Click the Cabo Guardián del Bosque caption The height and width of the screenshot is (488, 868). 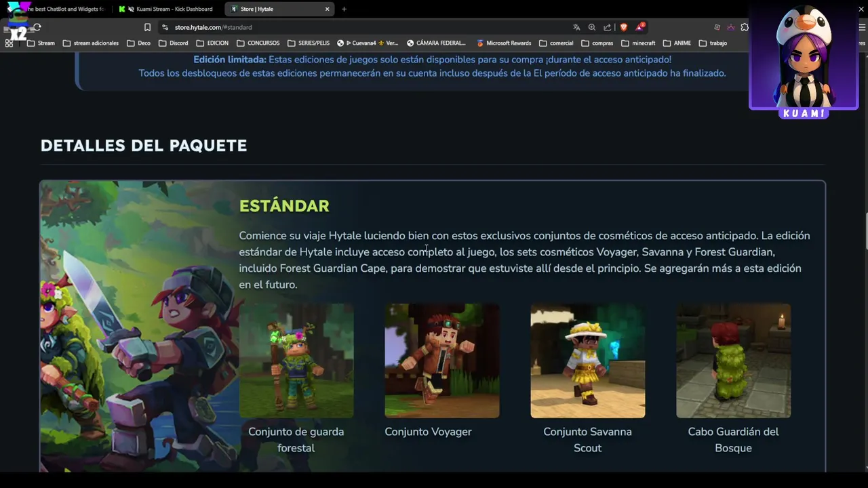(733, 440)
